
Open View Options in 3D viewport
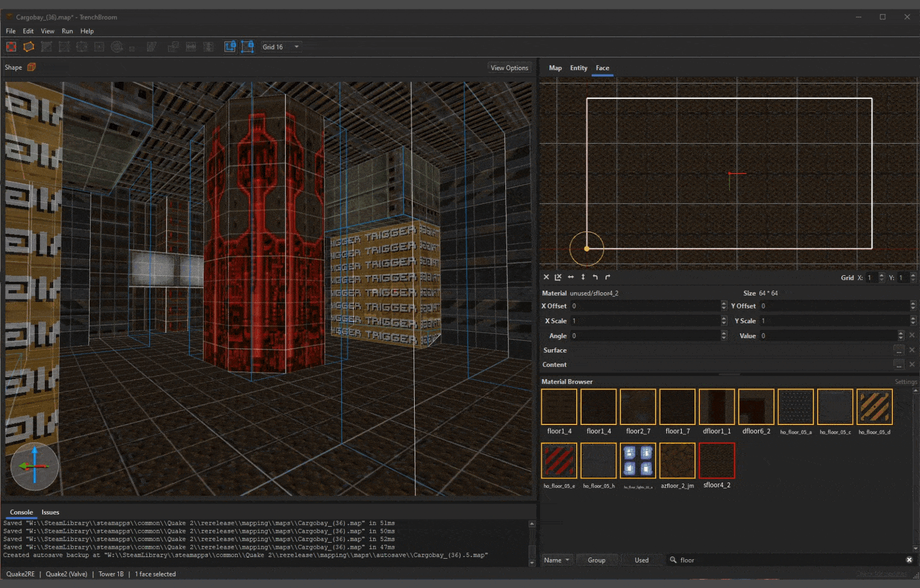pos(509,68)
